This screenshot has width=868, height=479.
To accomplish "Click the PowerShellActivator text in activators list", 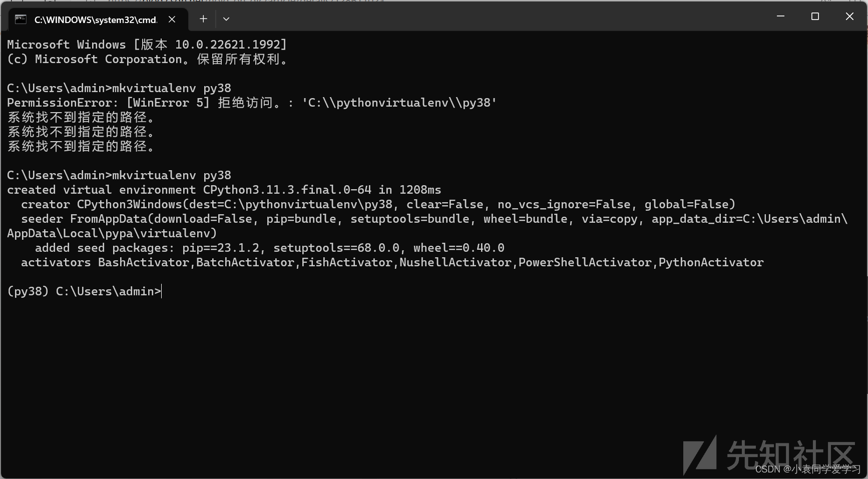I will 584,262.
